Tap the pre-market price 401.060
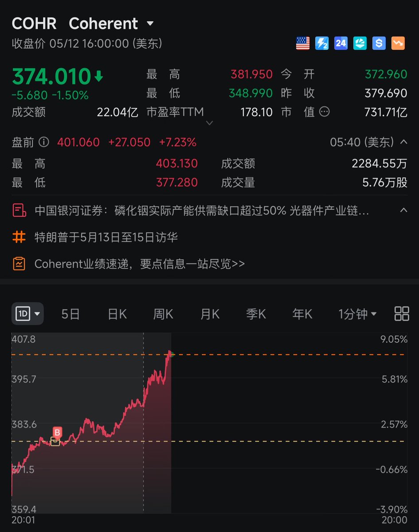The height and width of the screenshot is (532, 419). (x=78, y=142)
